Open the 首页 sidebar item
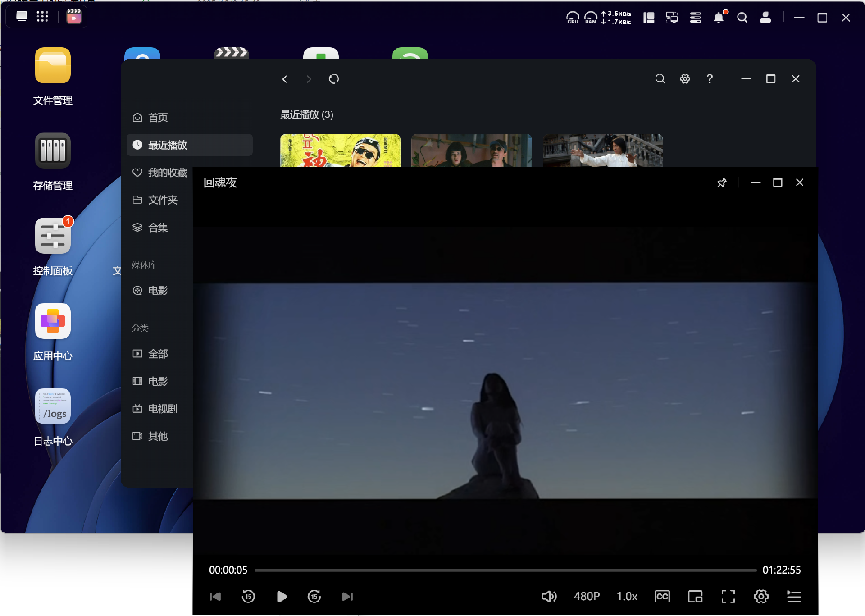Image resolution: width=865 pixels, height=616 pixels. (158, 118)
